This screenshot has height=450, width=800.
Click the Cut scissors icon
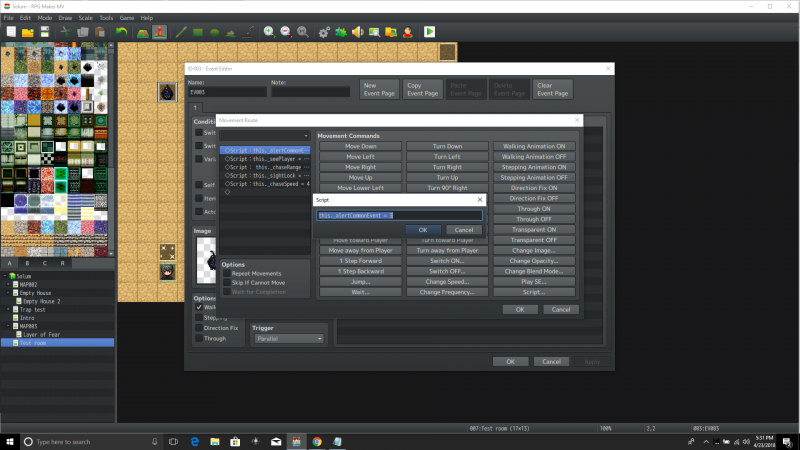[66, 32]
